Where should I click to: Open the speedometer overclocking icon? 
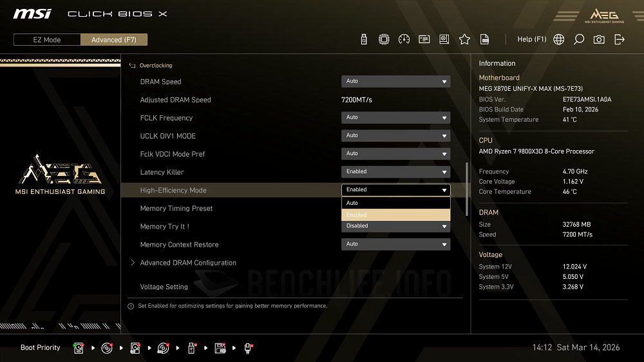(x=404, y=39)
